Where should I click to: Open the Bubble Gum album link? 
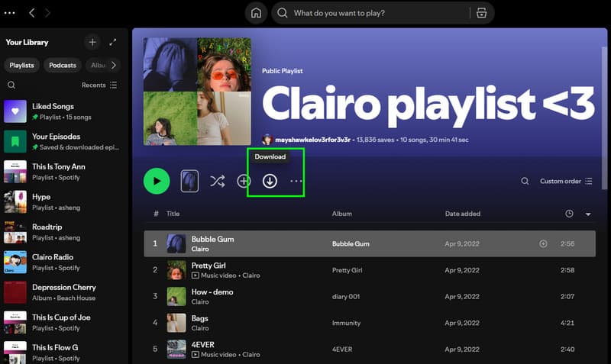pos(351,243)
